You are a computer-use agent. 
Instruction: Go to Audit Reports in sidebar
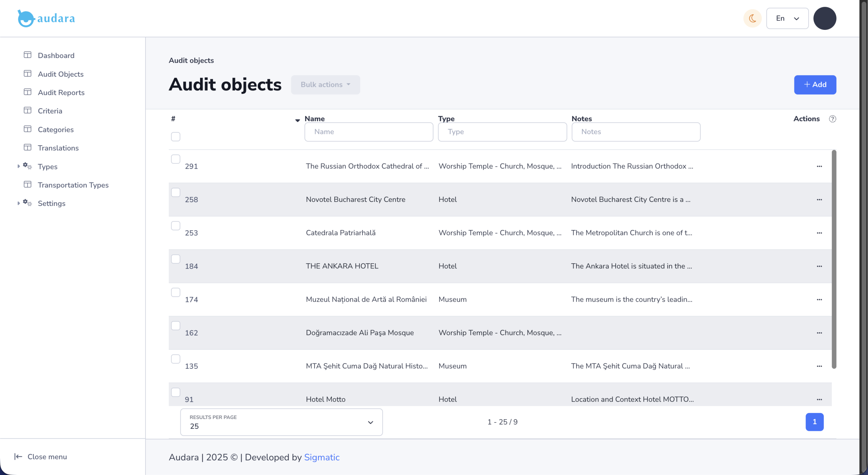tap(61, 93)
